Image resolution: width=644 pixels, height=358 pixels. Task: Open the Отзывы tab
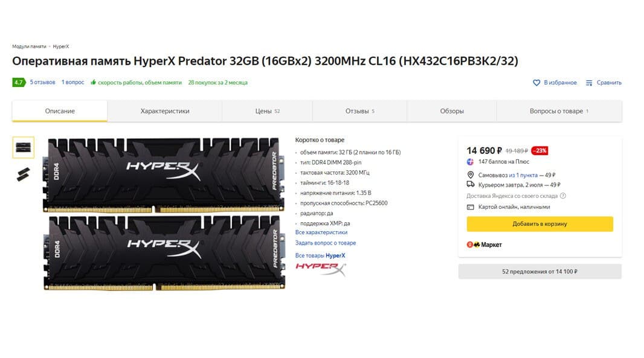click(x=360, y=111)
